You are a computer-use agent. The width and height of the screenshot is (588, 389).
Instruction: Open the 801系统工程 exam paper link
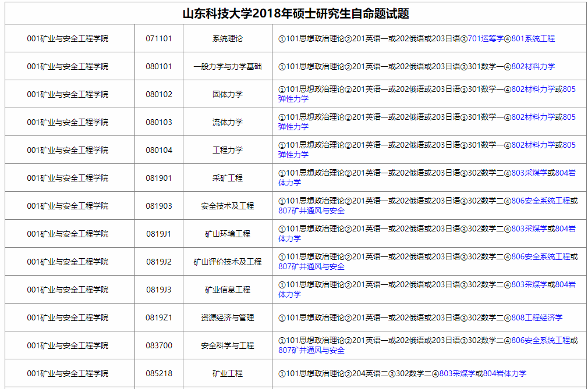pyautogui.click(x=533, y=38)
